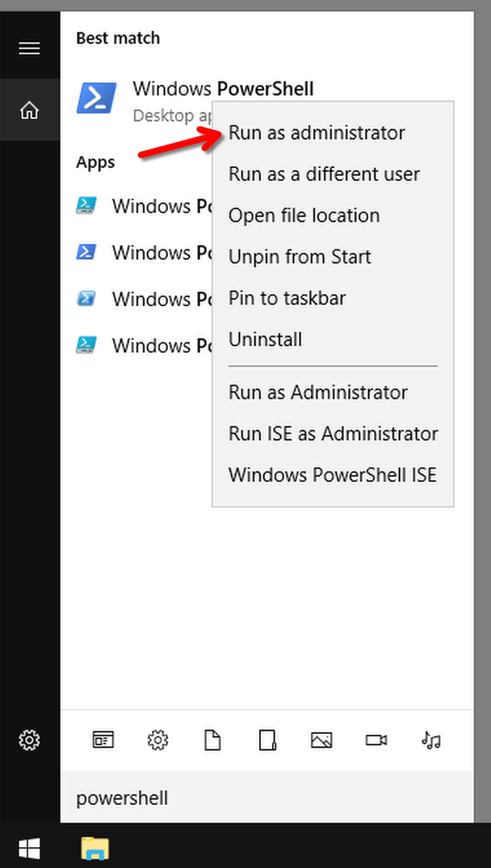
Task: Select Uninstall from the context menu
Action: (x=265, y=339)
